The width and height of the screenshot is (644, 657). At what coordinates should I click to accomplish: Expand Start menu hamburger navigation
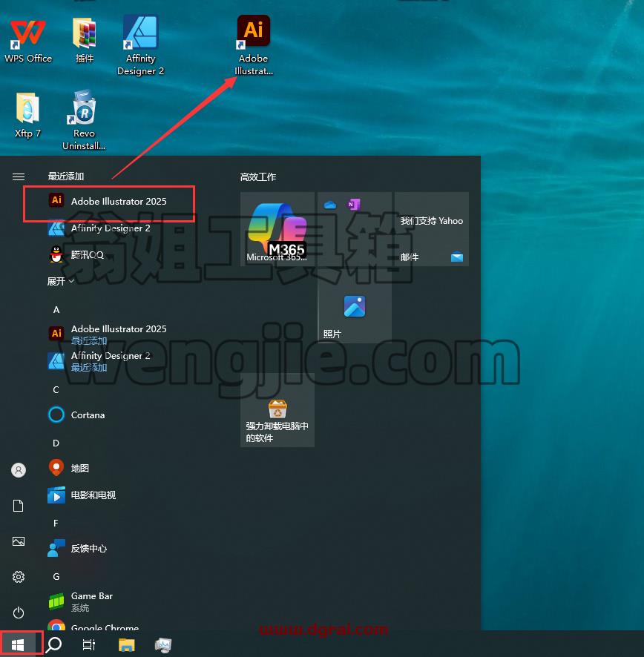pos(19,176)
